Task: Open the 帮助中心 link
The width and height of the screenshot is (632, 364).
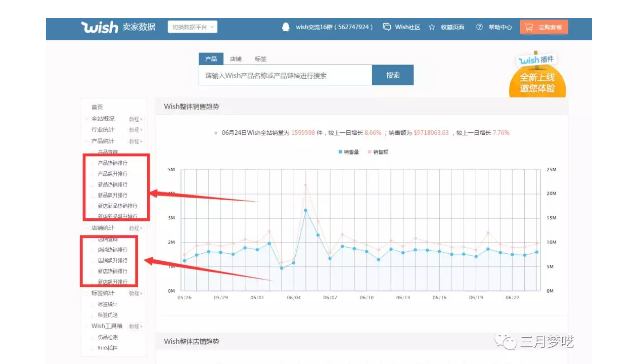Action: (x=500, y=27)
